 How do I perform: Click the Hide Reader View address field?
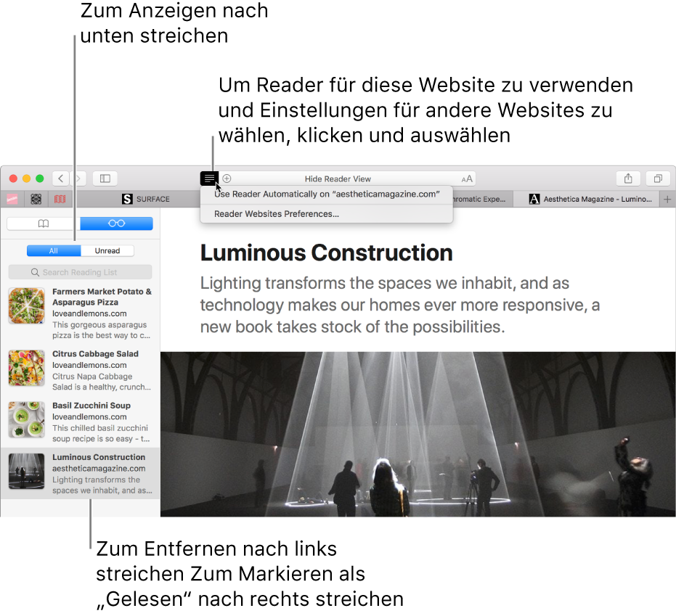(x=338, y=178)
